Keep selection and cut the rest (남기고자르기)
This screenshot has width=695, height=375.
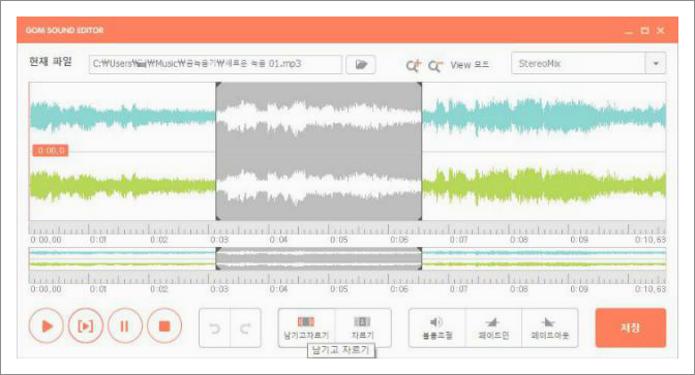coord(306,328)
